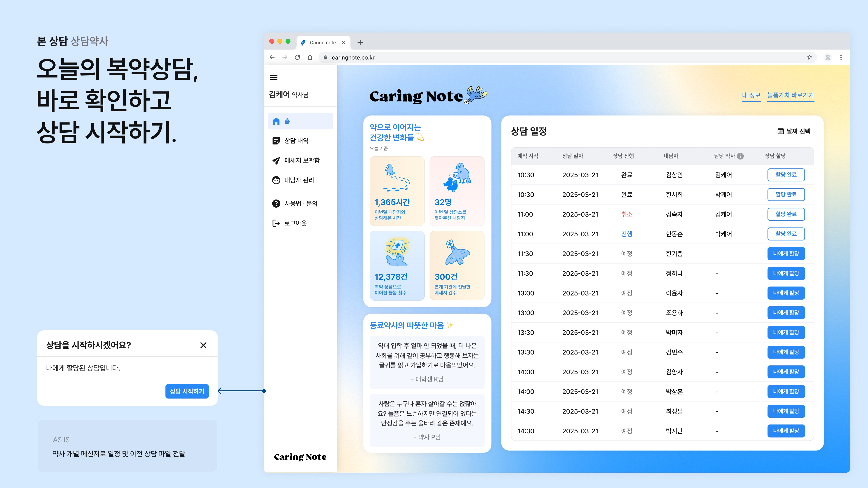Open the browser profile avatar icon
The image size is (868, 488).
[828, 58]
